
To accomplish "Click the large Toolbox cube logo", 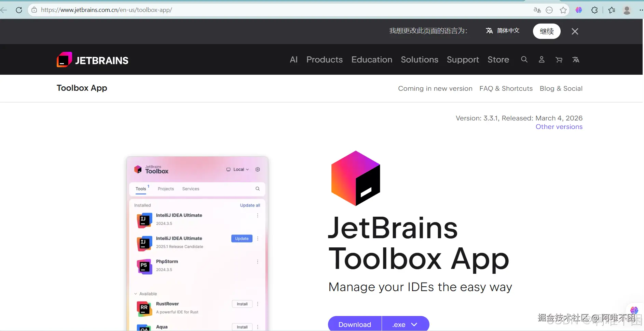I will coord(356,178).
